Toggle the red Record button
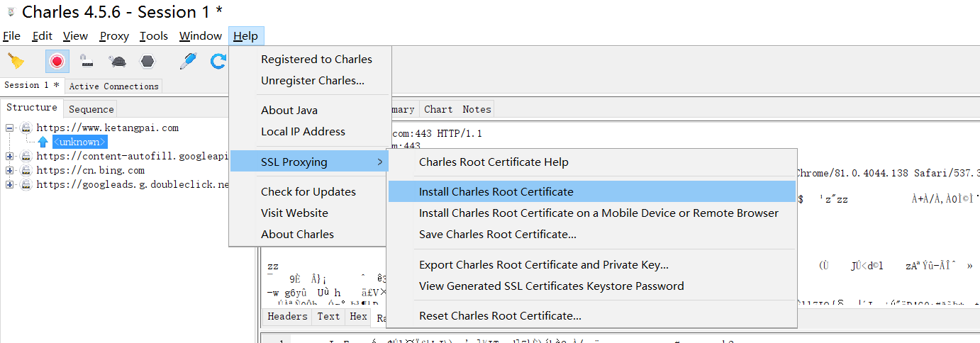This screenshot has width=980, height=343. pos(57,62)
